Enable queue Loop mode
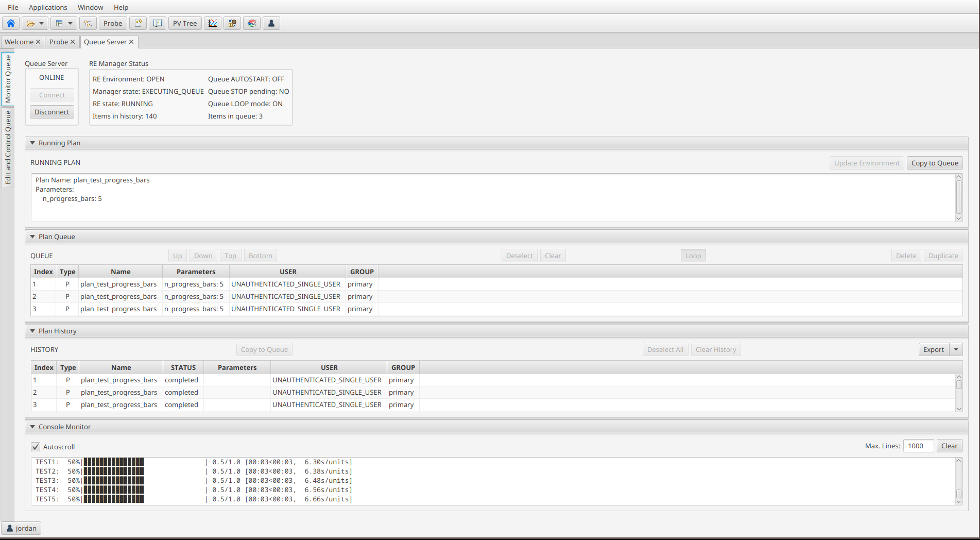980x540 pixels. tap(693, 255)
